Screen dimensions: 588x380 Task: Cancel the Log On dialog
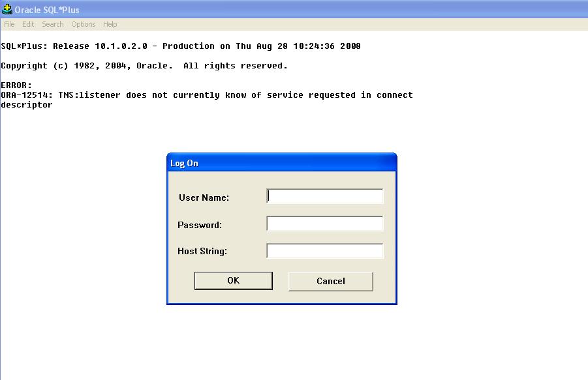330,281
